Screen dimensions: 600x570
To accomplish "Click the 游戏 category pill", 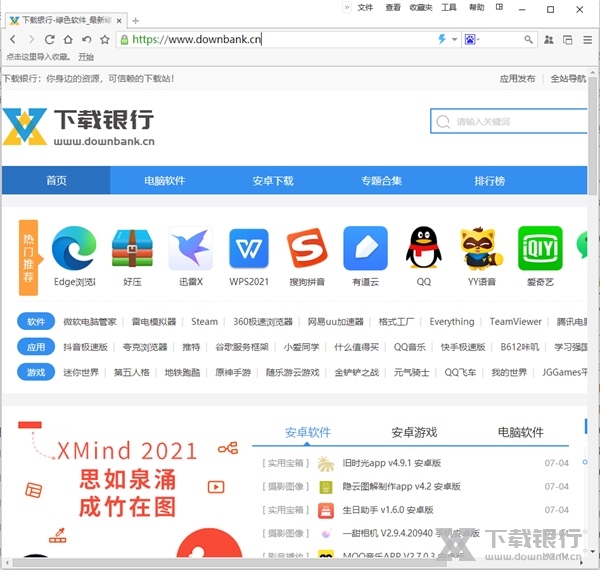I will click(36, 372).
